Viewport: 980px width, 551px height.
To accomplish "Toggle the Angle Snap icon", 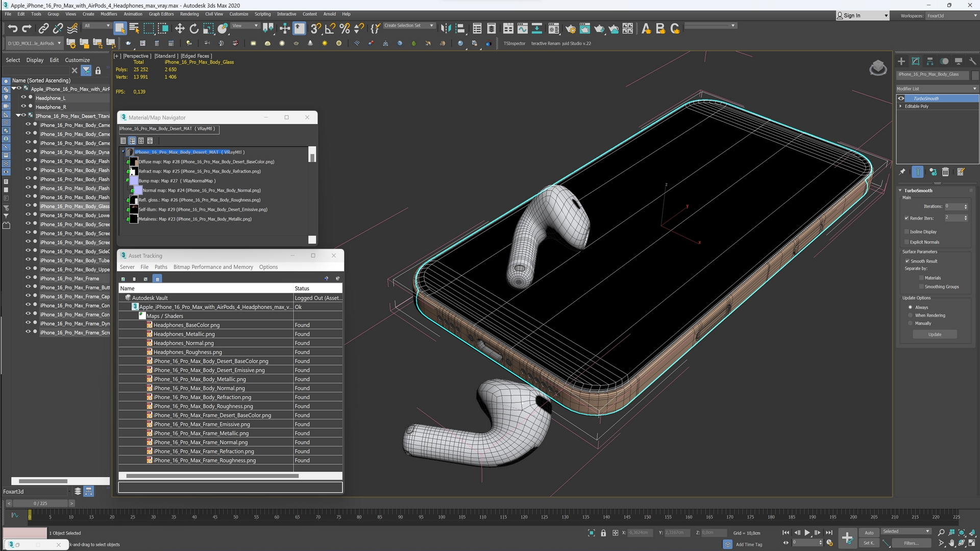I will point(330,29).
